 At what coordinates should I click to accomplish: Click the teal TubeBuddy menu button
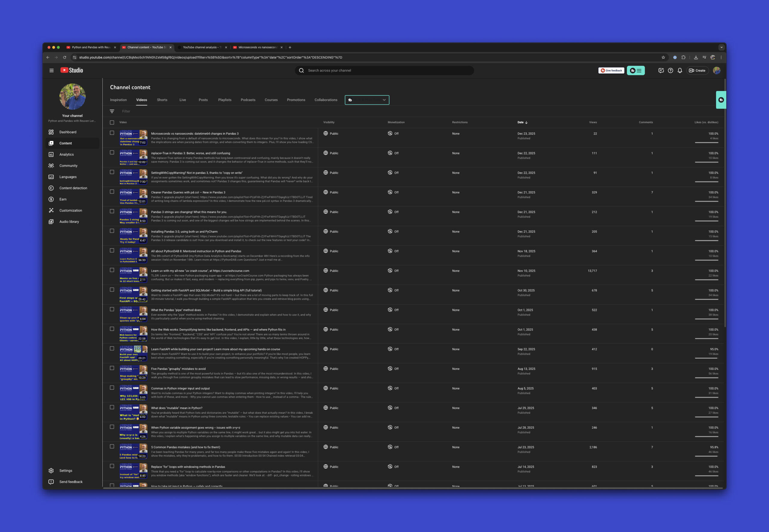tap(636, 70)
